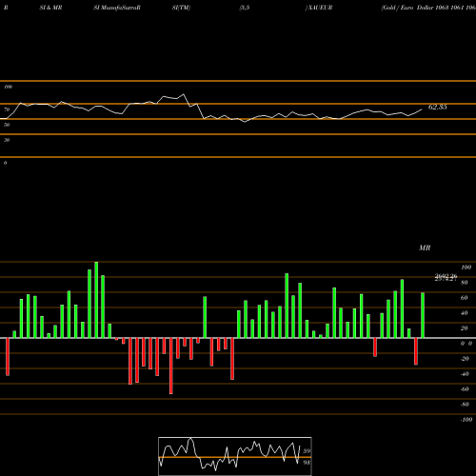
Task: Click the 59 value in mini chart
Action: click(307, 451)
